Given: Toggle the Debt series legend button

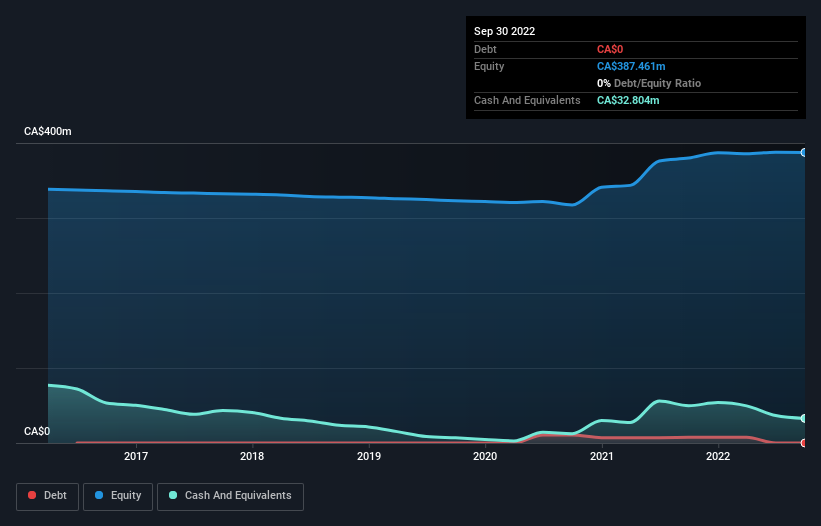Looking at the screenshot, I should tap(47, 496).
